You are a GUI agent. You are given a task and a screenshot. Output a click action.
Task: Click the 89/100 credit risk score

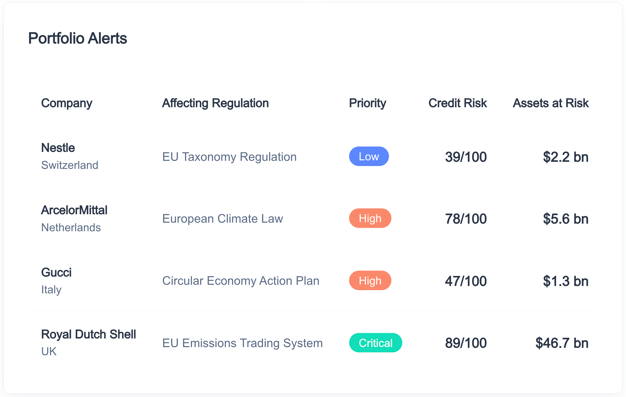tap(466, 343)
